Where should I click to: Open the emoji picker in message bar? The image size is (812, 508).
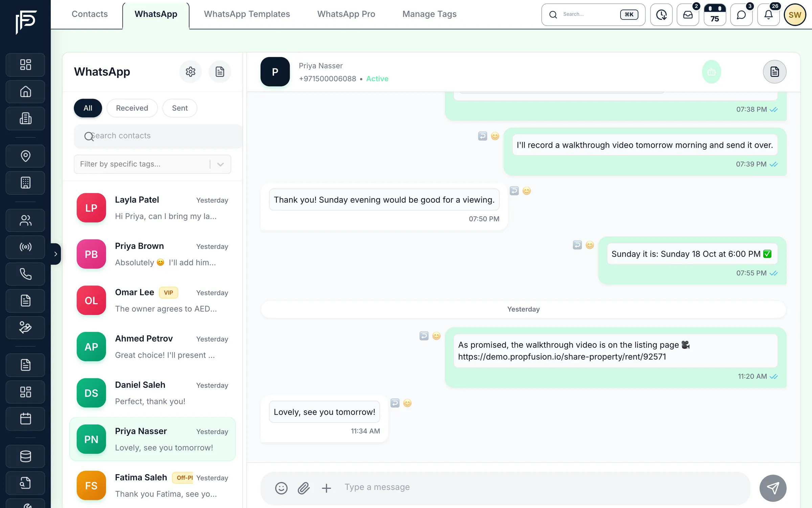281,488
